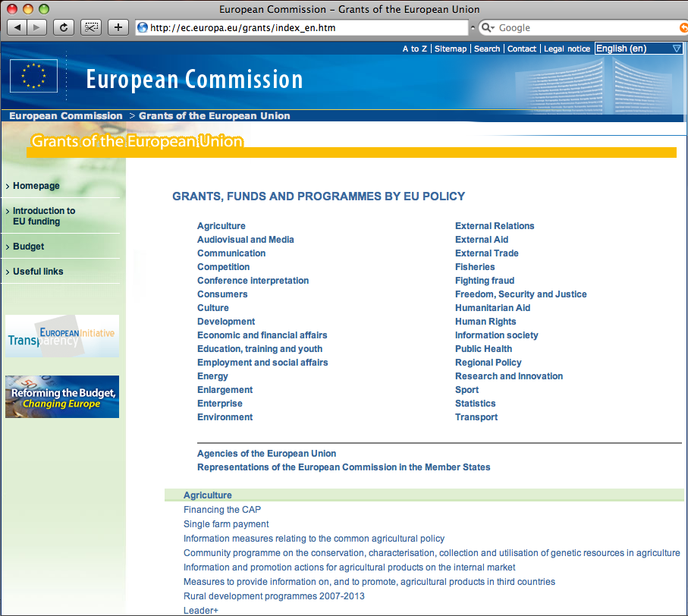Click the bug report toolbar icon

[x=91, y=27]
